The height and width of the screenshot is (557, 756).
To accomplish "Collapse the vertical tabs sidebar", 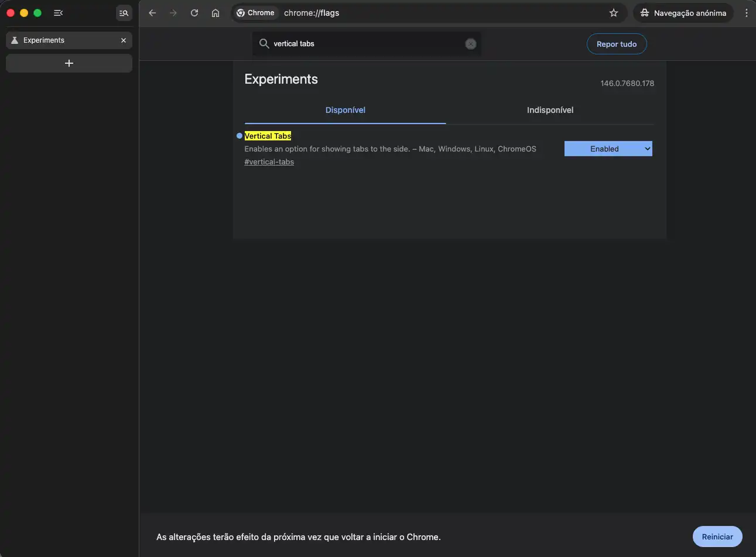I will pyautogui.click(x=58, y=13).
